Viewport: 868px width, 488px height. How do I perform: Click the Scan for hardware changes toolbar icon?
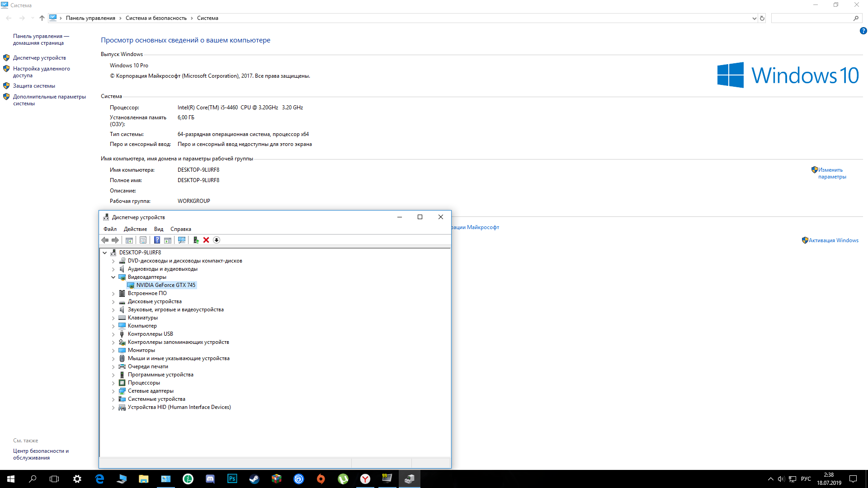(182, 240)
